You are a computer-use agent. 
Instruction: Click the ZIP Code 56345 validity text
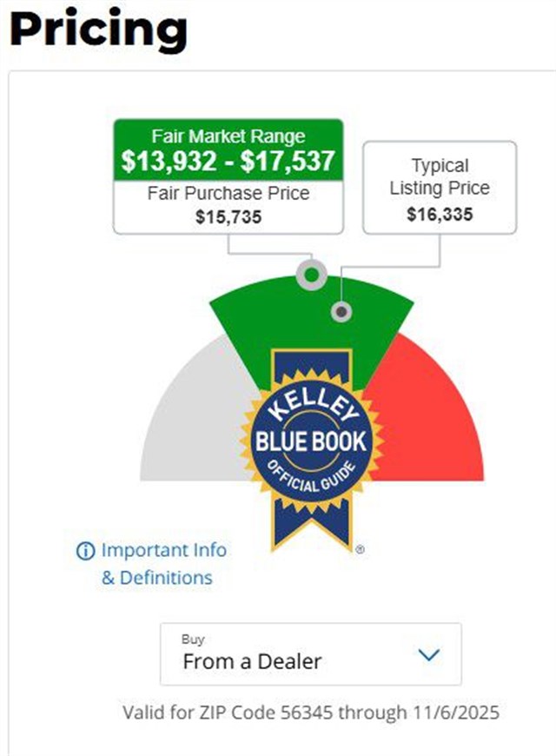coord(310,713)
